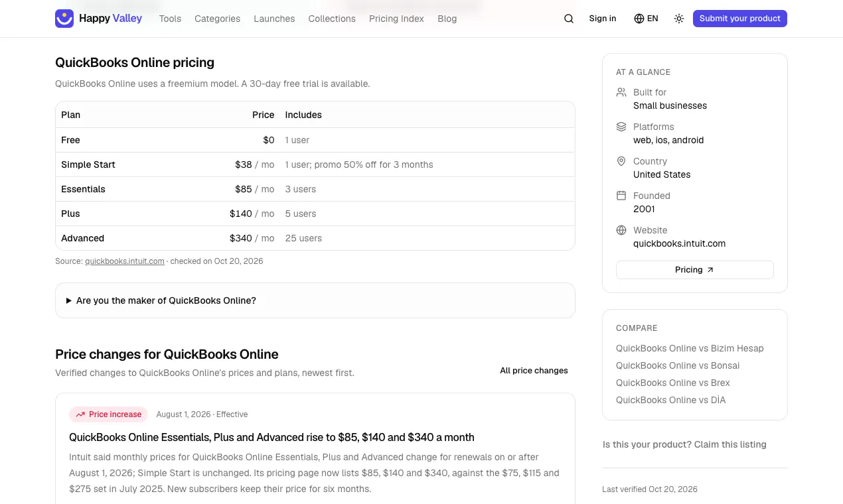The height and width of the screenshot is (504, 843).
Task: Compare QuickBooks Online vs Bonsai
Action: [x=678, y=365]
